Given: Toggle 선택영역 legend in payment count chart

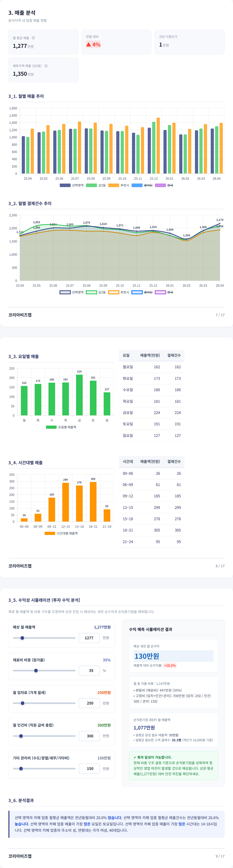Looking at the screenshot, I should (x=72, y=292).
